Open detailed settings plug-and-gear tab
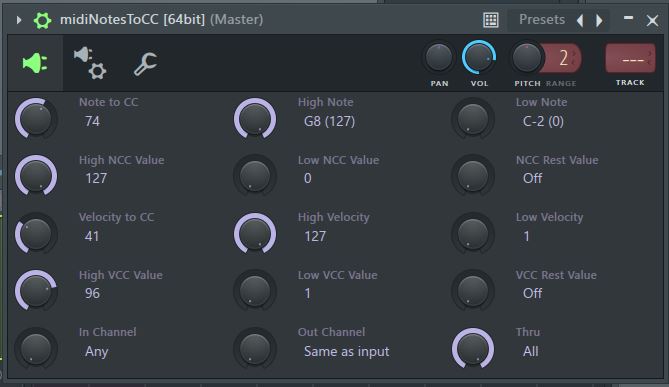 (x=90, y=63)
